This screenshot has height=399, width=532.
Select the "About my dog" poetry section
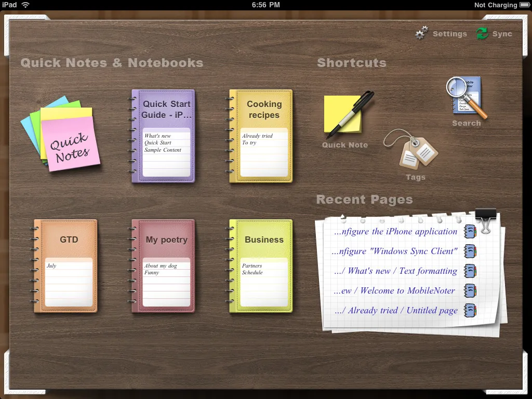coord(161,266)
